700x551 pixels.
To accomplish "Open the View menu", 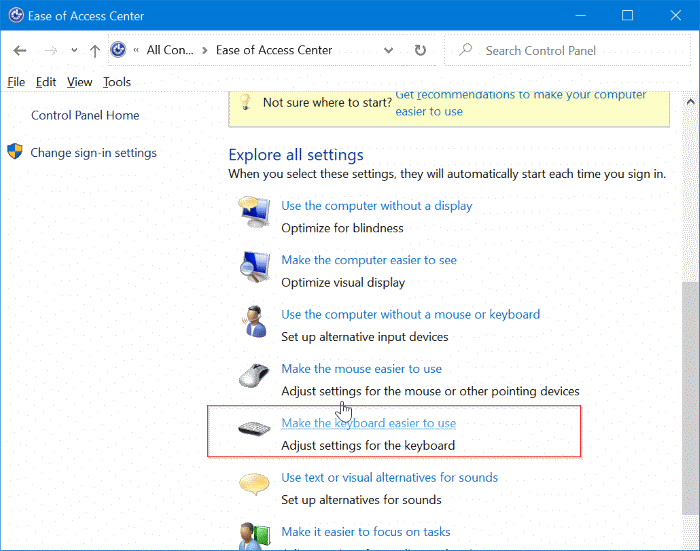I will [79, 82].
